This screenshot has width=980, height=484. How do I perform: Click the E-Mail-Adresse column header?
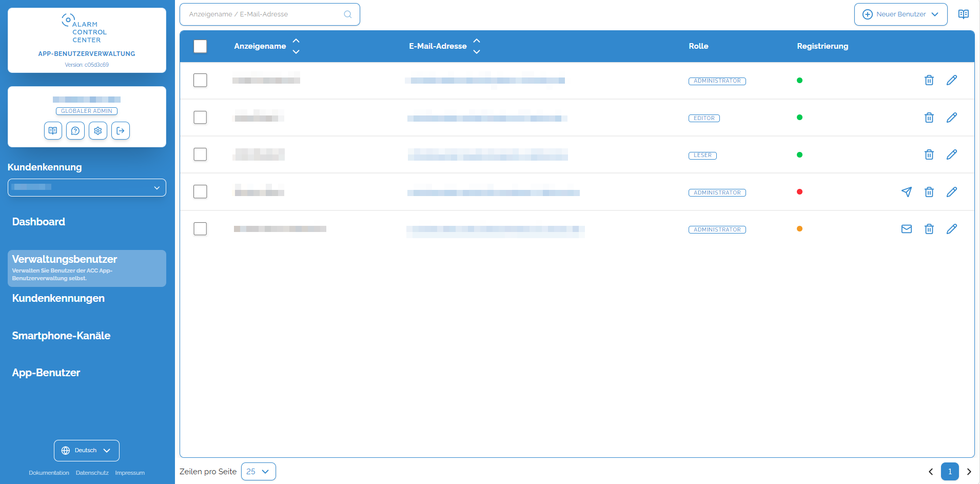[438, 46]
